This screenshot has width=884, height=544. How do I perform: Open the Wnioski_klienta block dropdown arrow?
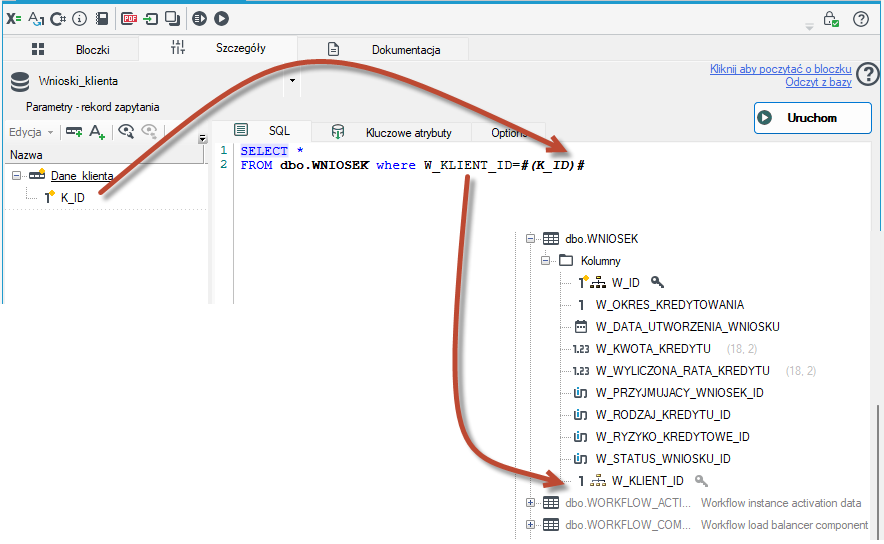[x=292, y=81]
